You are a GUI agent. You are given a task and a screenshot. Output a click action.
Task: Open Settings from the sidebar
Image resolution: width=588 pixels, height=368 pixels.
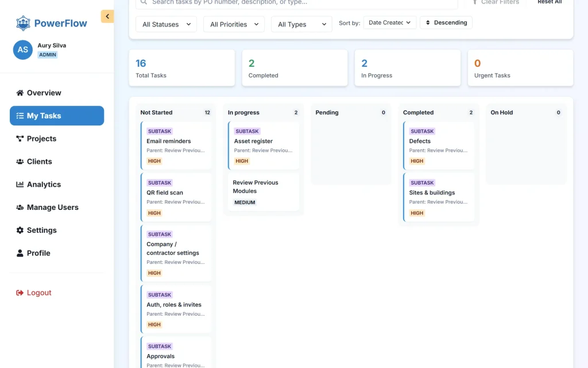[x=57, y=230]
